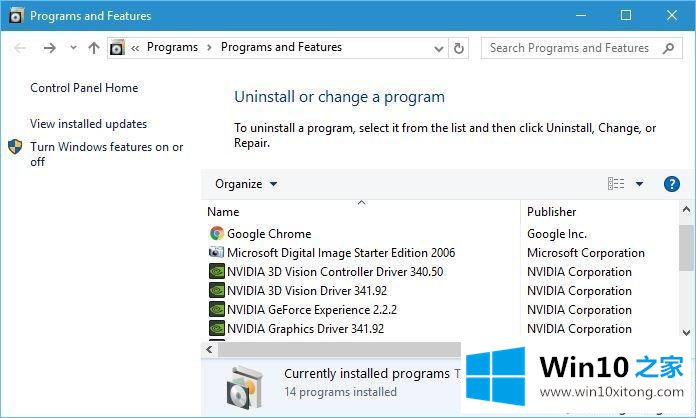This screenshot has width=696, height=418.
Task: Click the shield icon beside Windows features
Action: (15, 147)
